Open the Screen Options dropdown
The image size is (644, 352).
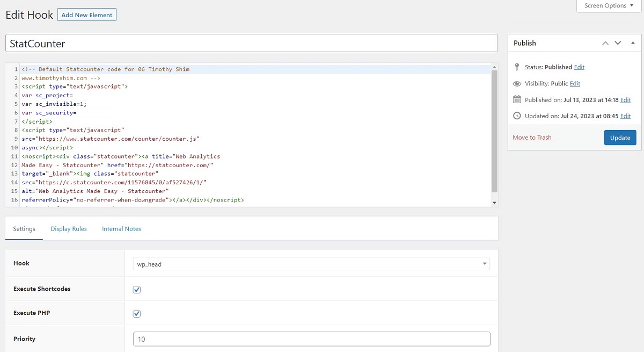(609, 6)
